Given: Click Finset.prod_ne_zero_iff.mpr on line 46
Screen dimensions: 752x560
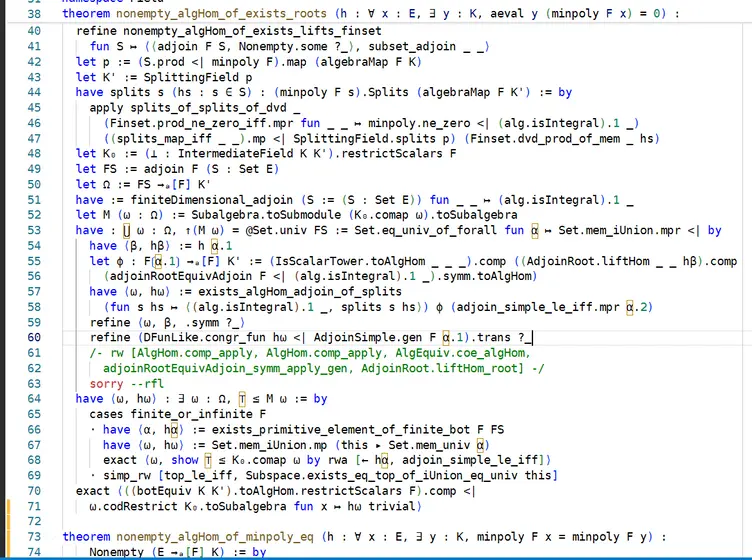Looking at the screenshot, I should 202,123.
